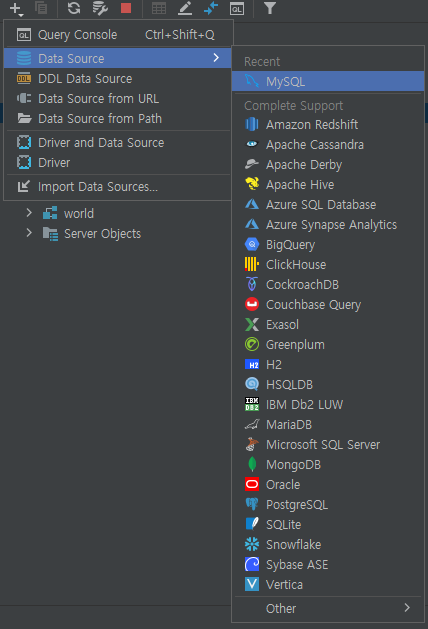Choose Microsoft SQL Server data source
The width and height of the screenshot is (428, 629).
click(328, 445)
